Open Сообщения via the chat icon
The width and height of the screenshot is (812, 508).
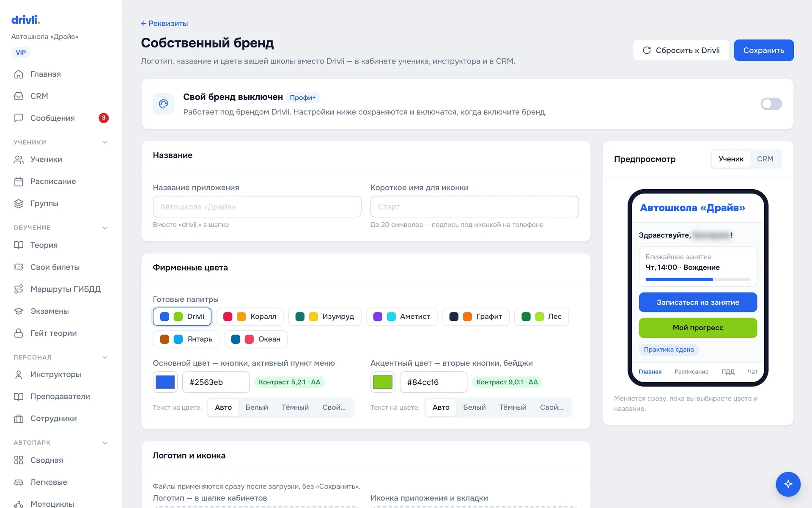[19, 118]
